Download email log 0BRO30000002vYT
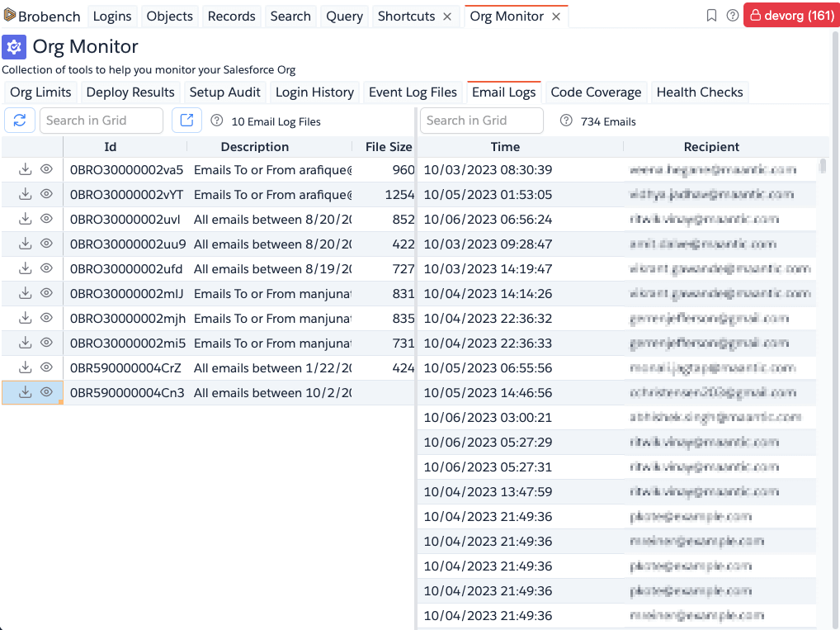The height and width of the screenshot is (630, 840). (26, 194)
